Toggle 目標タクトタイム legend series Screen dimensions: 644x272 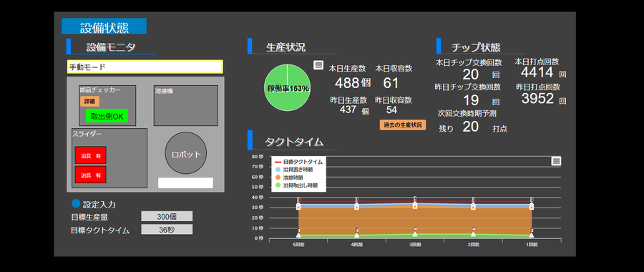[x=298, y=162]
